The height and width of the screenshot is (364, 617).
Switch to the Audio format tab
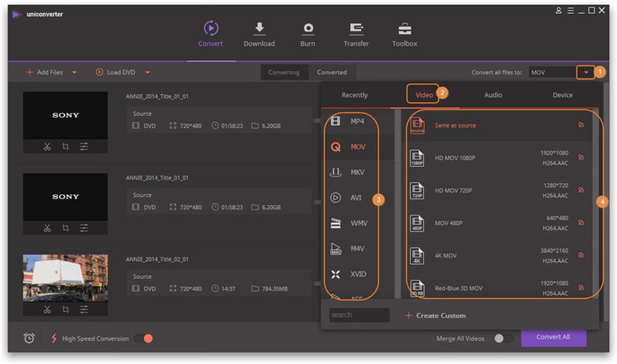tap(493, 95)
